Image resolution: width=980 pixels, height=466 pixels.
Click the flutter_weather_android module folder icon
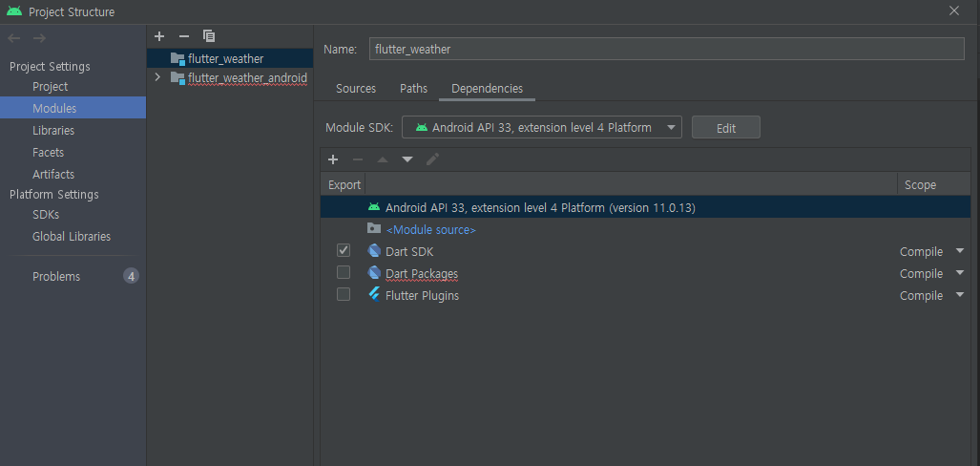[177, 78]
